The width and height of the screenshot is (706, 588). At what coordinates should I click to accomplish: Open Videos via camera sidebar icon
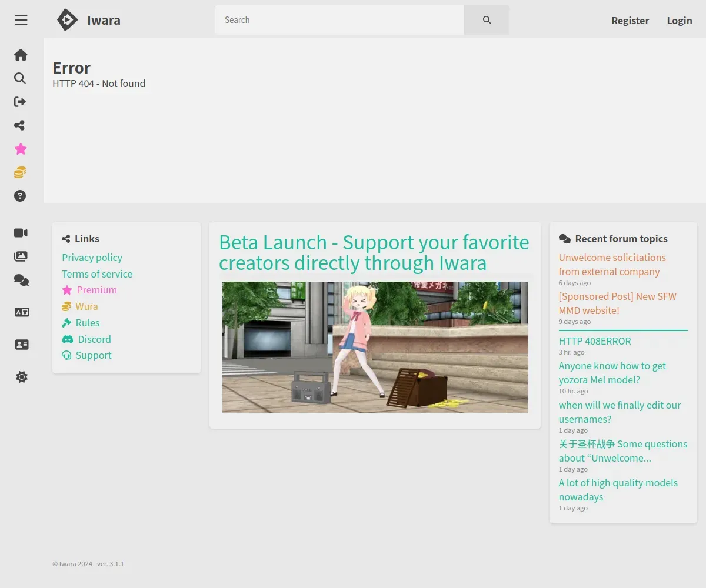(21, 233)
